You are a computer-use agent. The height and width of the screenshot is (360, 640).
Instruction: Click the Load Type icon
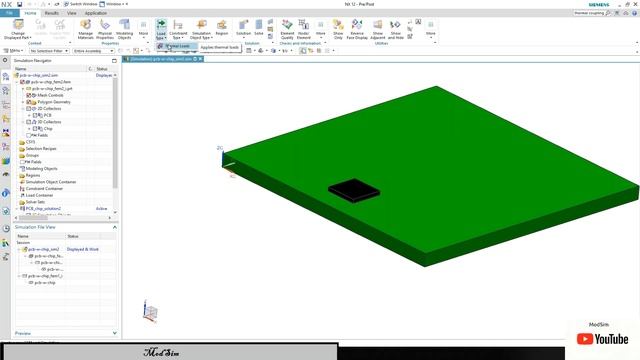pyautogui.click(x=161, y=24)
